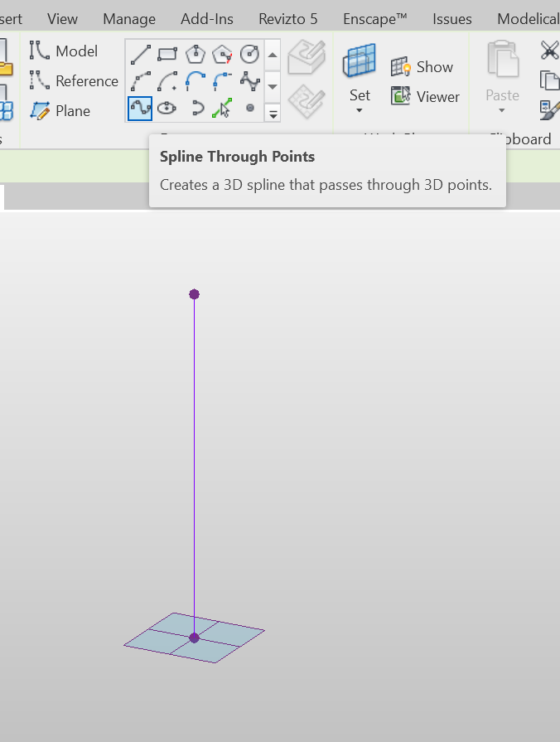560x742 pixels.
Task: Click the Match Type Properties brush icon
Action: (550, 110)
